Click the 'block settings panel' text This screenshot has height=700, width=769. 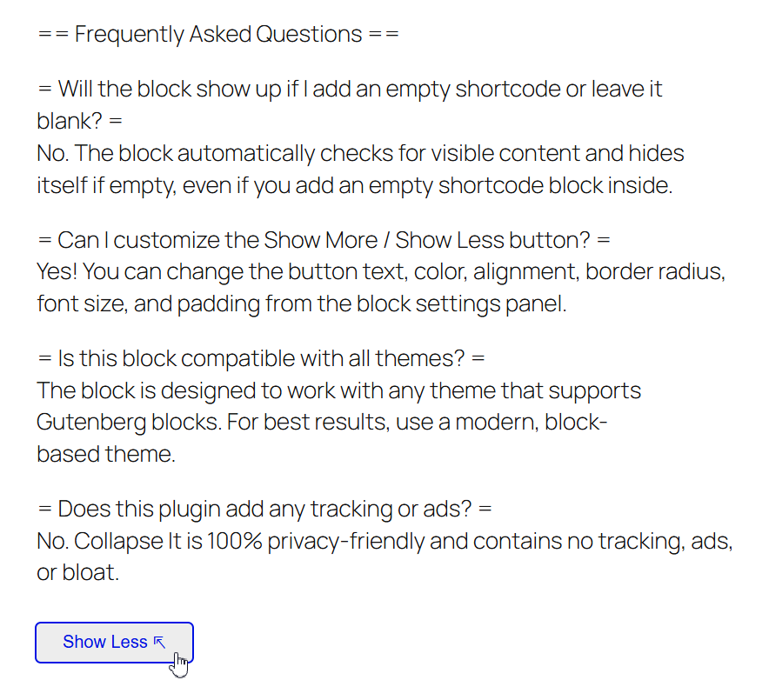coord(461,304)
